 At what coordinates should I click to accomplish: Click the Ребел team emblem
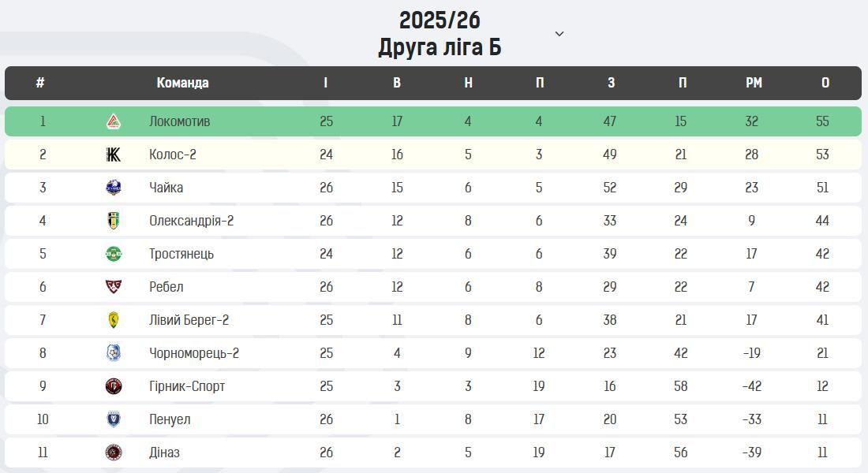click(114, 287)
